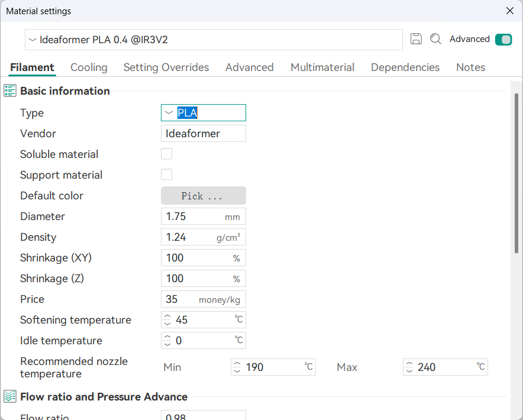Select the Filament tab
This screenshot has width=523, height=420.
click(x=32, y=67)
